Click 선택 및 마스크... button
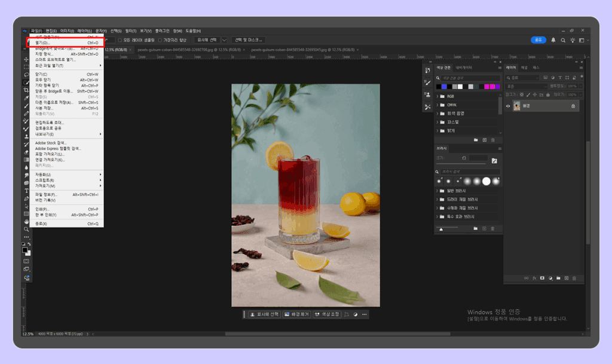This screenshot has width=612, height=364. [x=248, y=40]
